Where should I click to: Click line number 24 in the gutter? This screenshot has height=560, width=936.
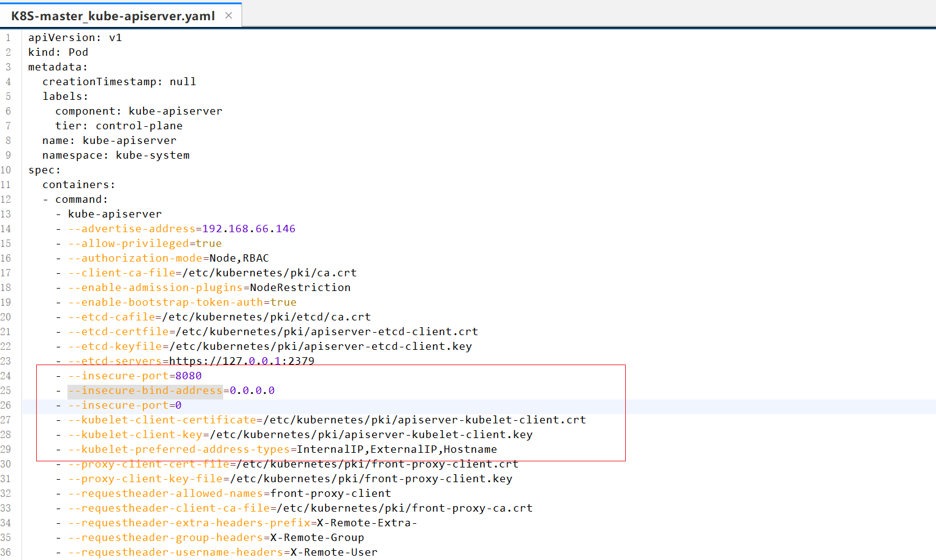click(6, 376)
